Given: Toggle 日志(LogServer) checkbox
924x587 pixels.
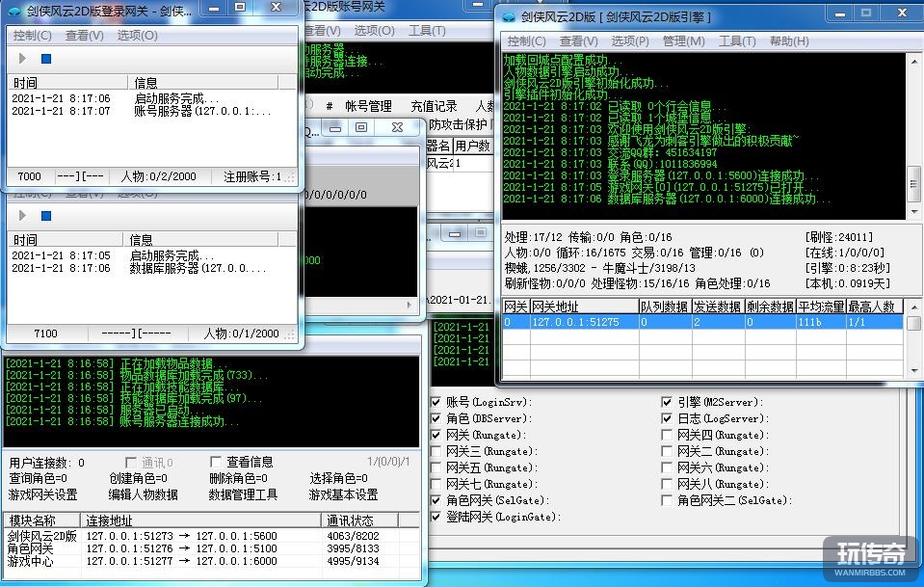Looking at the screenshot, I should [667, 418].
